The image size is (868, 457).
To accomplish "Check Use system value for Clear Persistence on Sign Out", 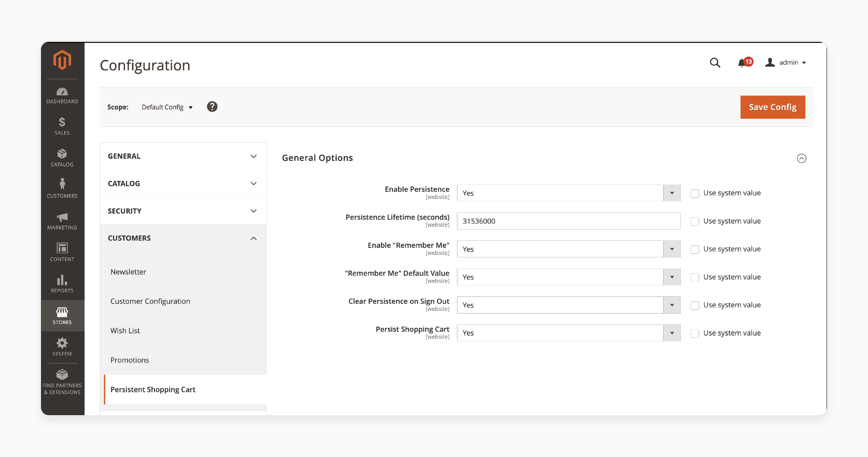I will pos(694,305).
